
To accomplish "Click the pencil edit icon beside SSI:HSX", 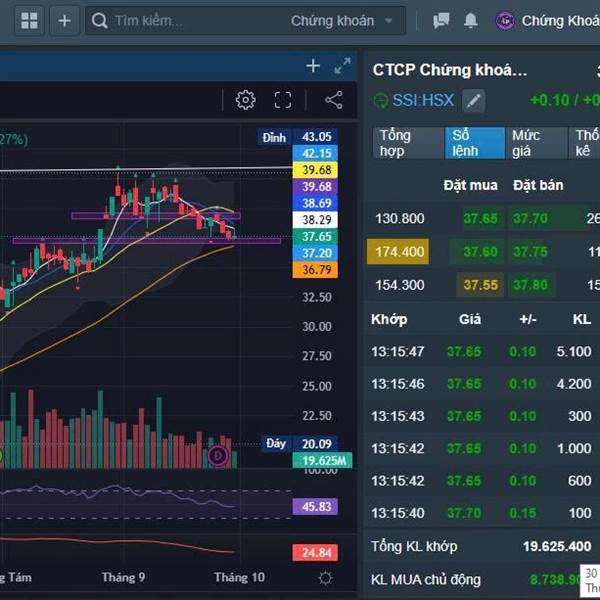I will [x=473, y=100].
